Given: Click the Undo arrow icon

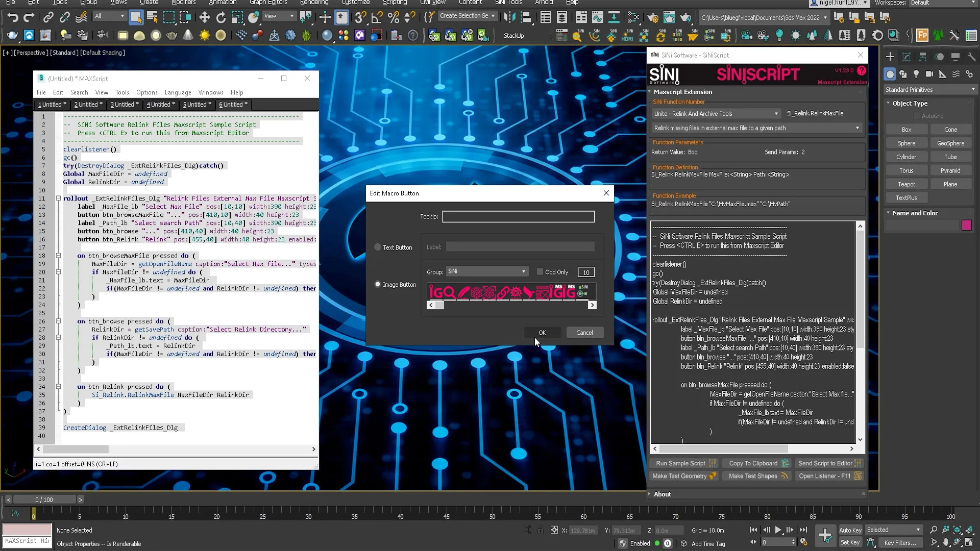Looking at the screenshot, I should (x=13, y=18).
